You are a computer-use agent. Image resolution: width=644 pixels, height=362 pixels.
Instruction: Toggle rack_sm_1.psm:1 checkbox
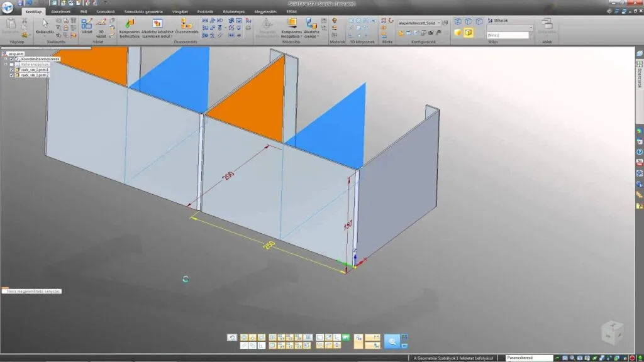(x=12, y=70)
